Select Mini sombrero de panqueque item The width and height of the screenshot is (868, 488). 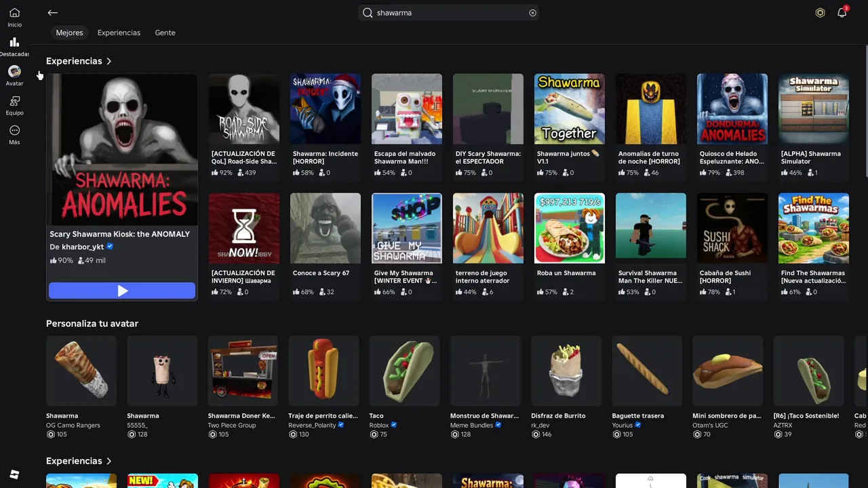[728, 371]
